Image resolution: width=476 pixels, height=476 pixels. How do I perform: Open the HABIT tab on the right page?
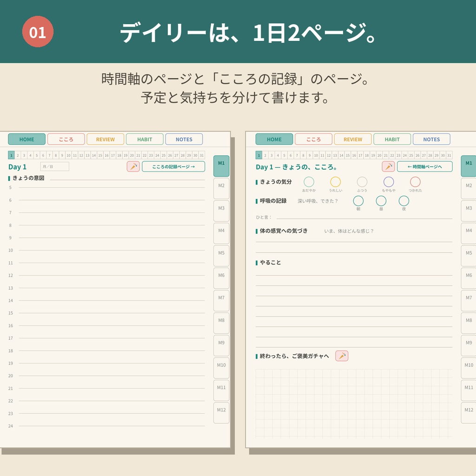(392, 139)
